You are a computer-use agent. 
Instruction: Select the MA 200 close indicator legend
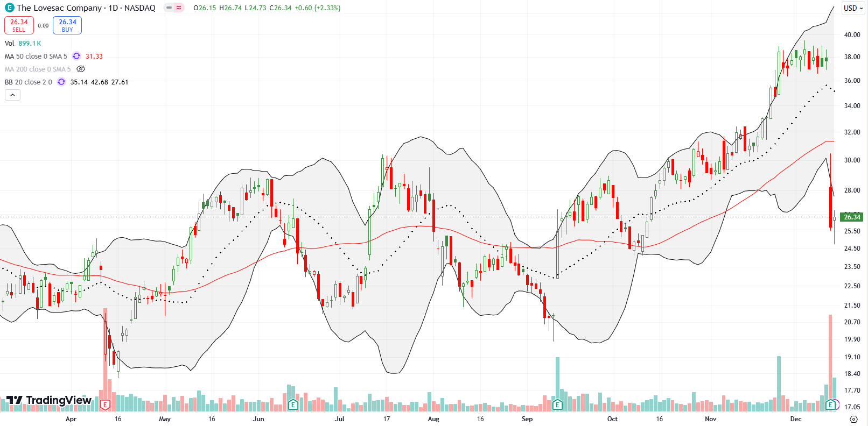pyautogui.click(x=38, y=69)
